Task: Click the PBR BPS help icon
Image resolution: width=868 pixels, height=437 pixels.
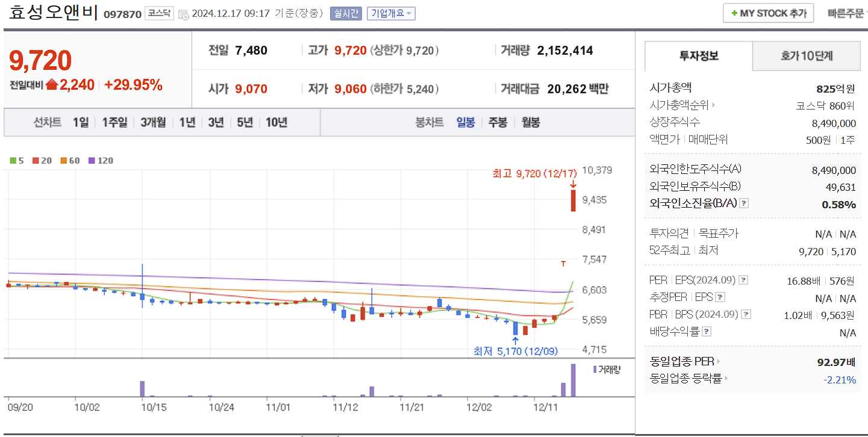Action: point(745,314)
